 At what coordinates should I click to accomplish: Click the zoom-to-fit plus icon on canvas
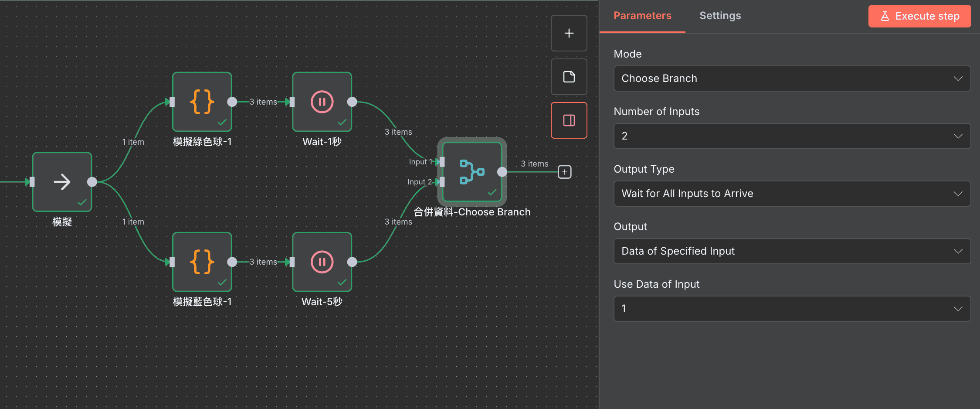(x=569, y=33)
